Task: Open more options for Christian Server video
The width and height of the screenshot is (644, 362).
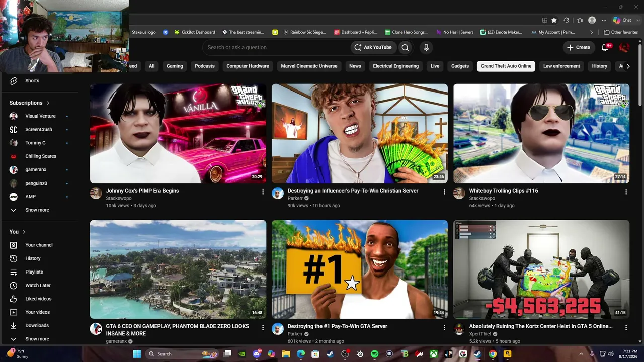Action: [x=444, y=192]
